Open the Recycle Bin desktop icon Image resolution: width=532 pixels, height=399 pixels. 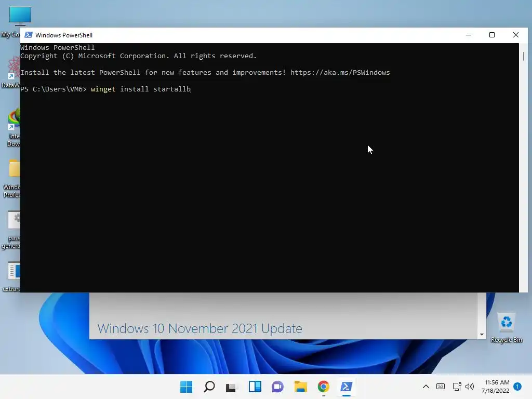[x=506, y=328]
